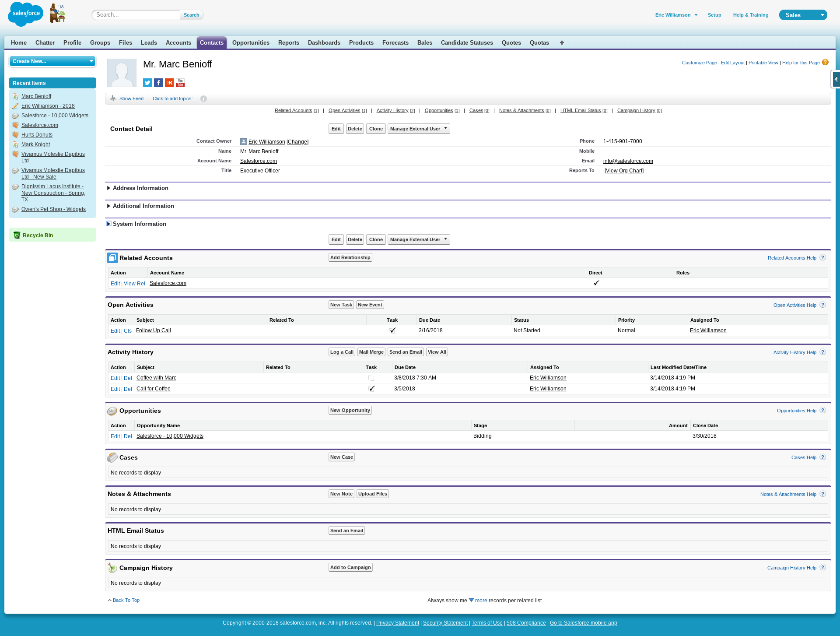Click the New Opportunity button

[350, 410]
